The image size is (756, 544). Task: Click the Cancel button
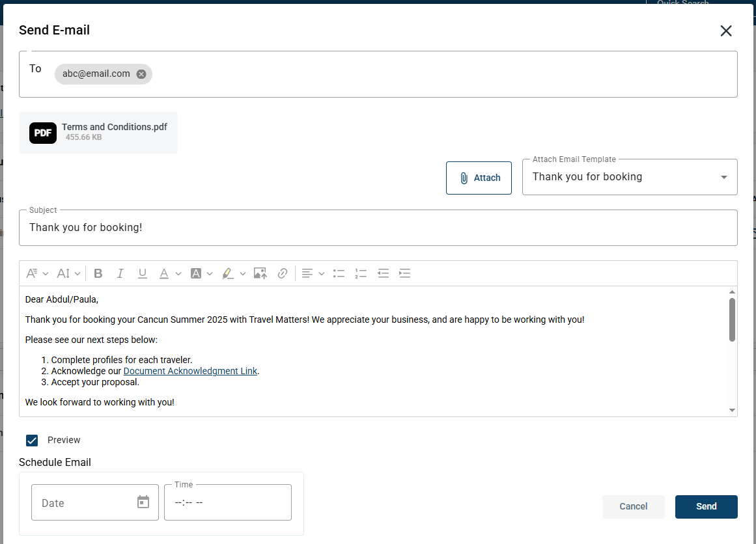click(633, 506)
